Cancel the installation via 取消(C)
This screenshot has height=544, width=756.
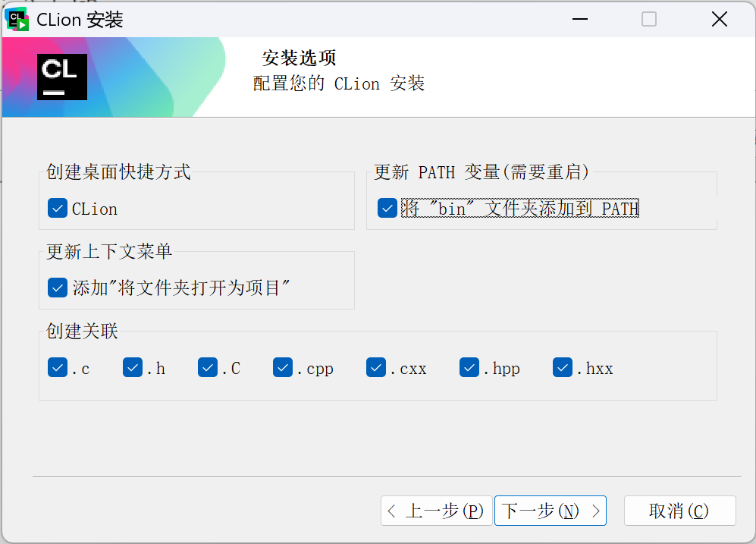[x=679, y=511]
